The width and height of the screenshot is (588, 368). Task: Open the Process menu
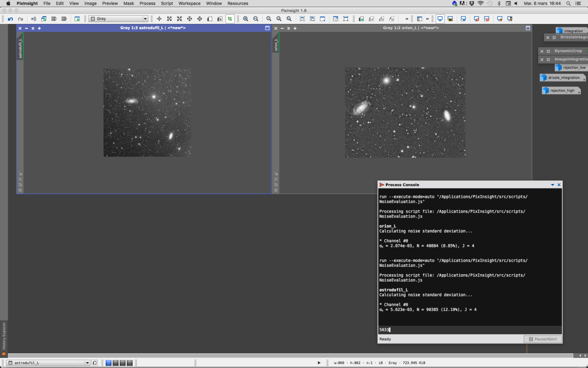147,3
